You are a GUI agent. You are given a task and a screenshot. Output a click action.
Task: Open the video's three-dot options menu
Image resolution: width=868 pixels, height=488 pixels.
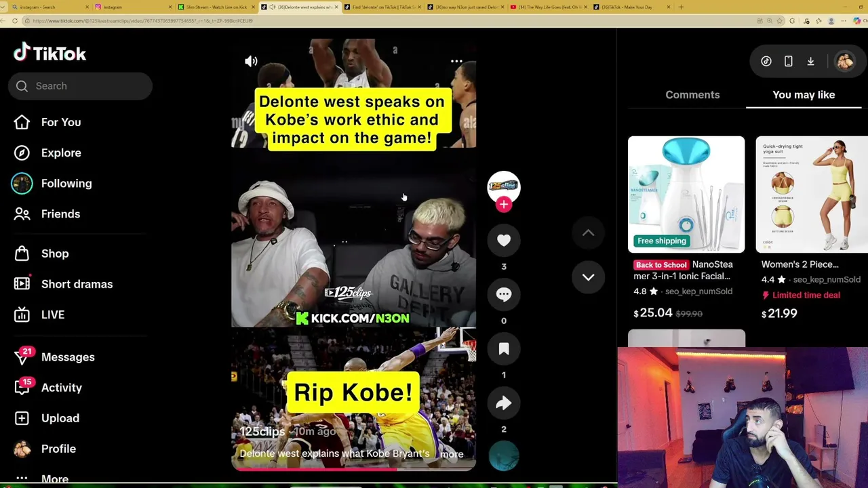(456, 61)
